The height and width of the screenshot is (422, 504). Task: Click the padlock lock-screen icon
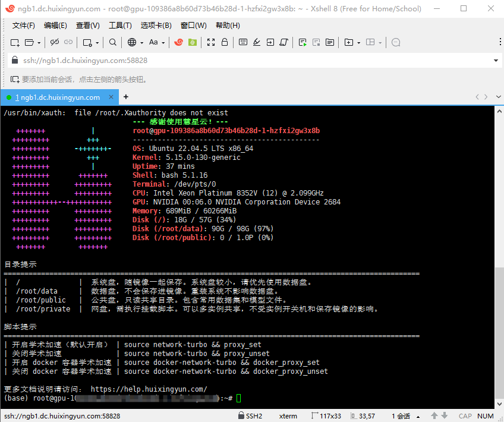click(225, 42)
